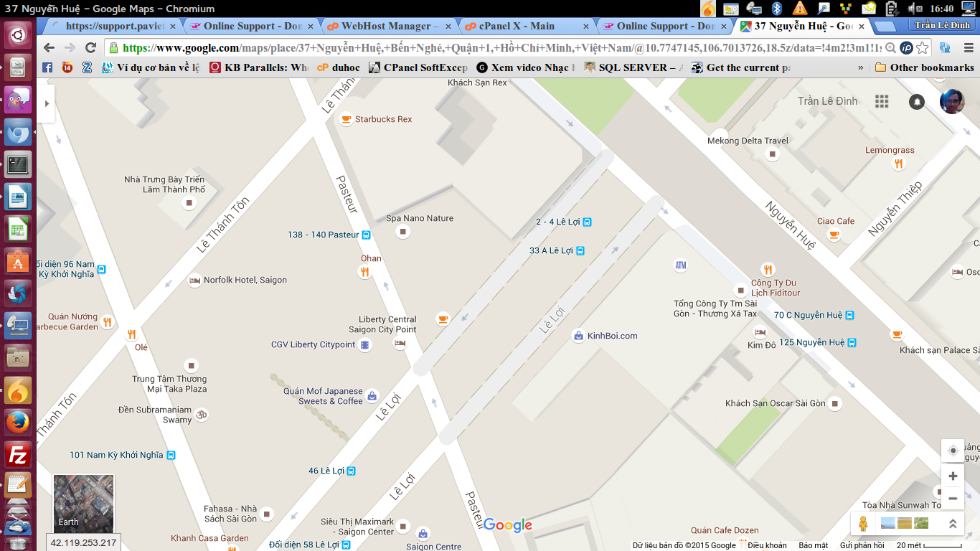Screen dimensions: 980x551
Task: Open the SQL SERVER bookmark
Action: pyautogui.click(x=634, y=67)
